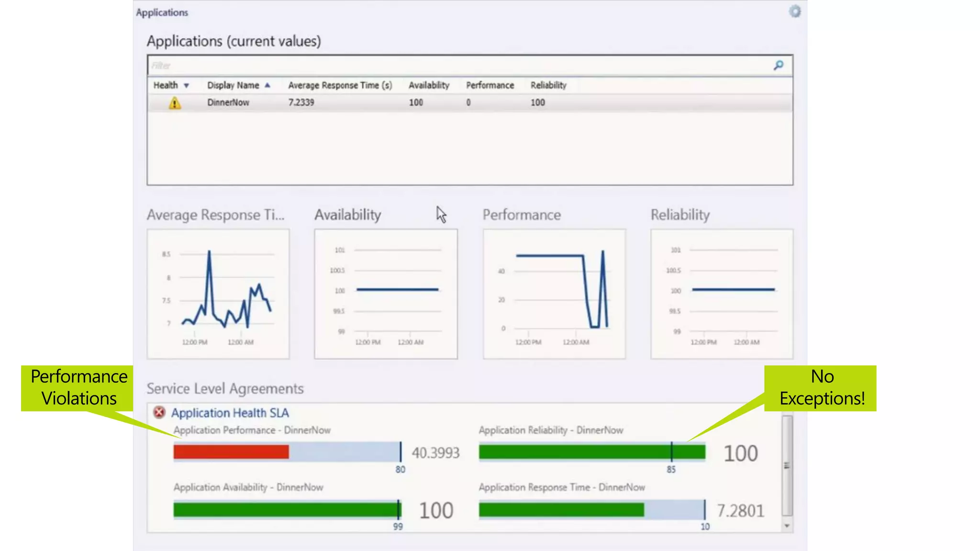
Task: Click the SLA scrollbar down arrow
Action: click(x=787, y=526)
